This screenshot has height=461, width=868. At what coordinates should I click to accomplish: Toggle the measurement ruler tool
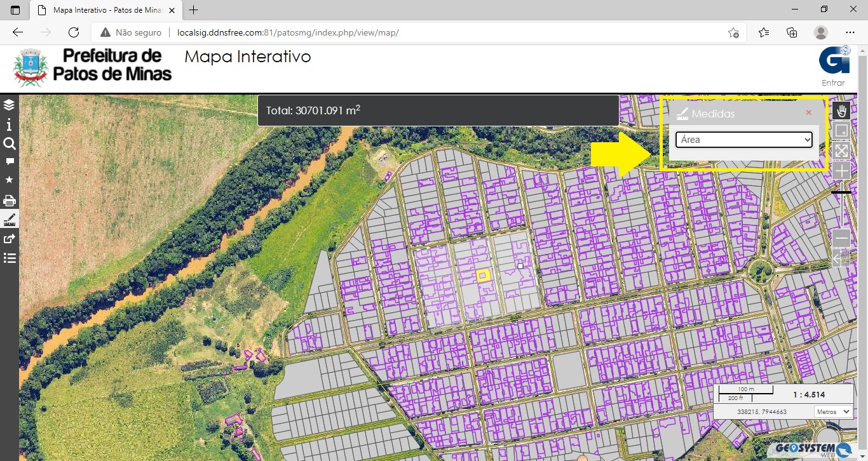(9, 220)
